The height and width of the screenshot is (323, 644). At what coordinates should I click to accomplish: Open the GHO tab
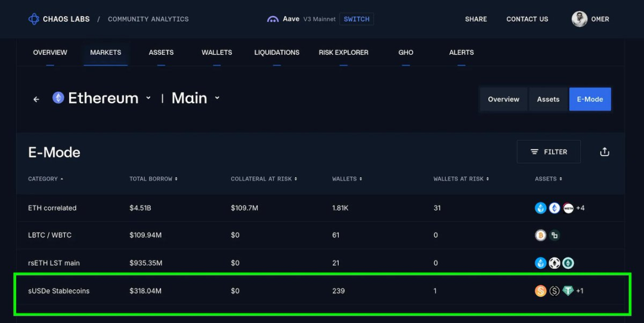point(406,52)
